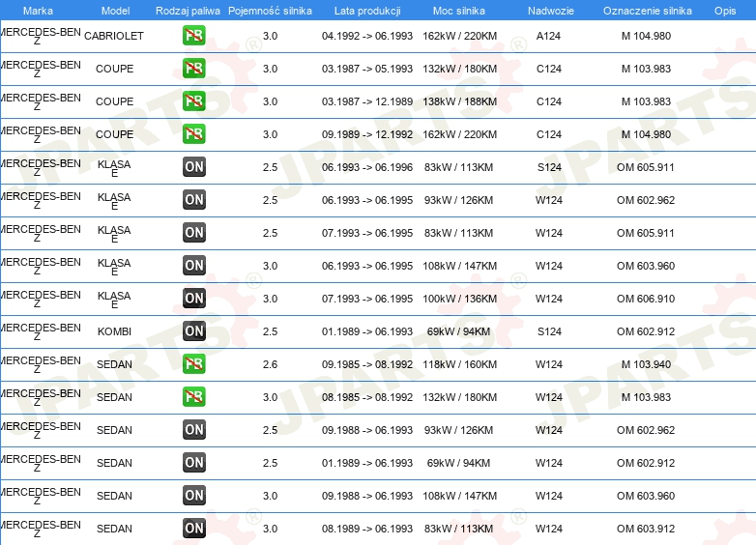Click the ON diesel icon in SEDAN 108kW / 147KM row

(193, 496)
